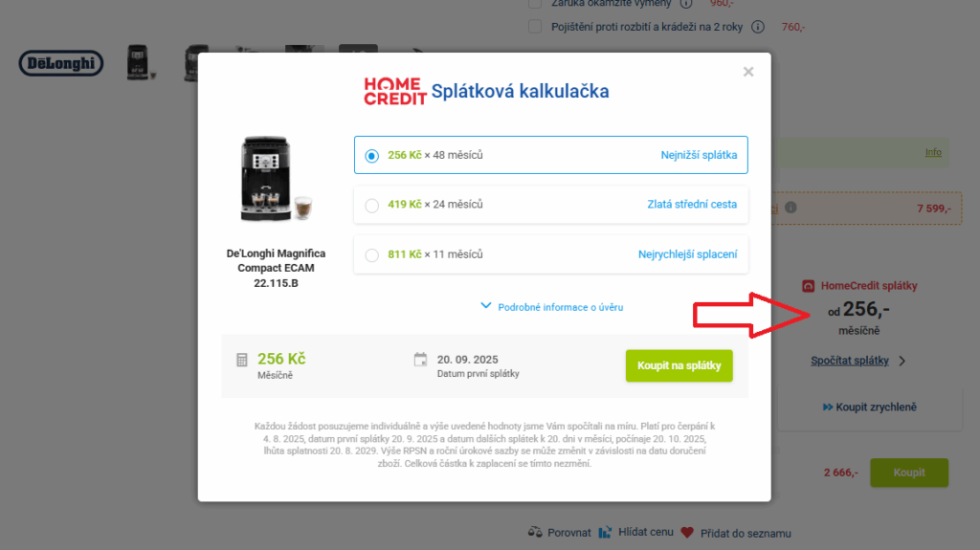This screenshot has width=980, height=550.
Task: Click info icon next to Pojištění proti rozbití
Action: tap(758, 27)
